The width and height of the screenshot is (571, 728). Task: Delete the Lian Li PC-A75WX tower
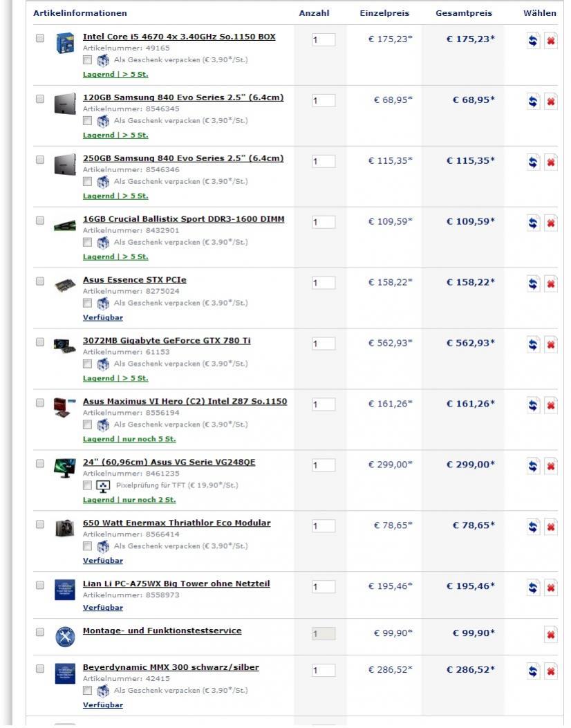point(551,586)
